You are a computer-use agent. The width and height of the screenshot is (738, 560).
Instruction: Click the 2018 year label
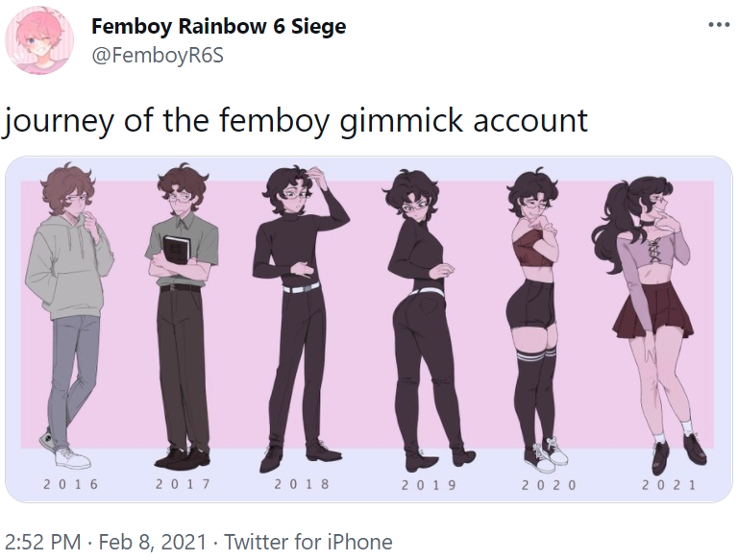coord(302,484)
